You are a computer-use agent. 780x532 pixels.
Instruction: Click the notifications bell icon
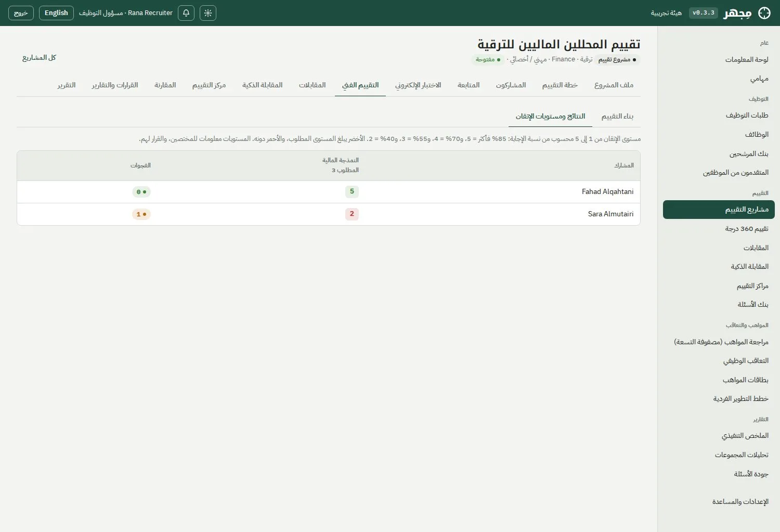click(x=186, y=13)
